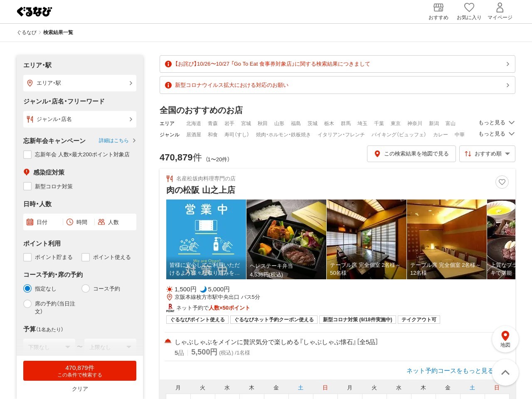Open しゃぶしゃぶ懐石 course link
The width and height of the screenshot is (532, 399).
pyautogui.click(x=276, y=342)
